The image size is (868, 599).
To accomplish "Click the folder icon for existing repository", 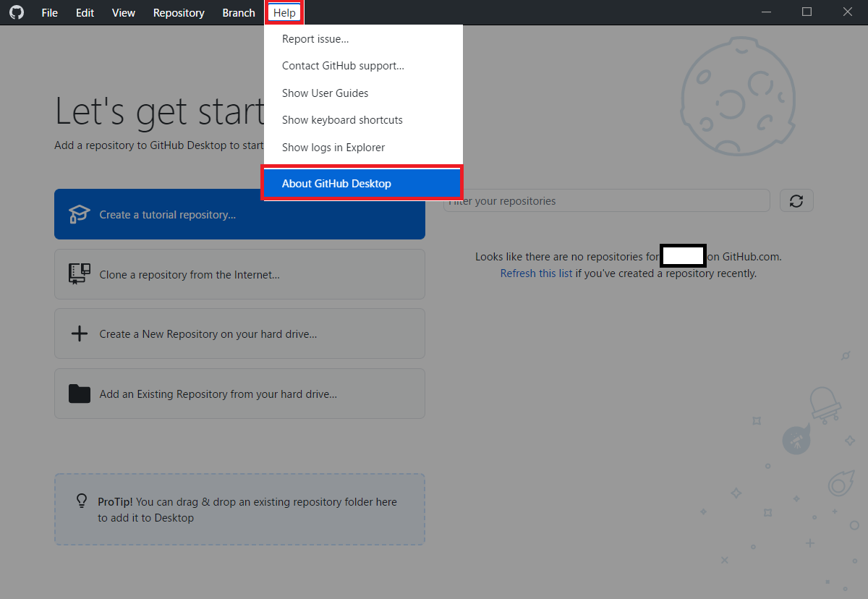I will [x=79, y=394].
